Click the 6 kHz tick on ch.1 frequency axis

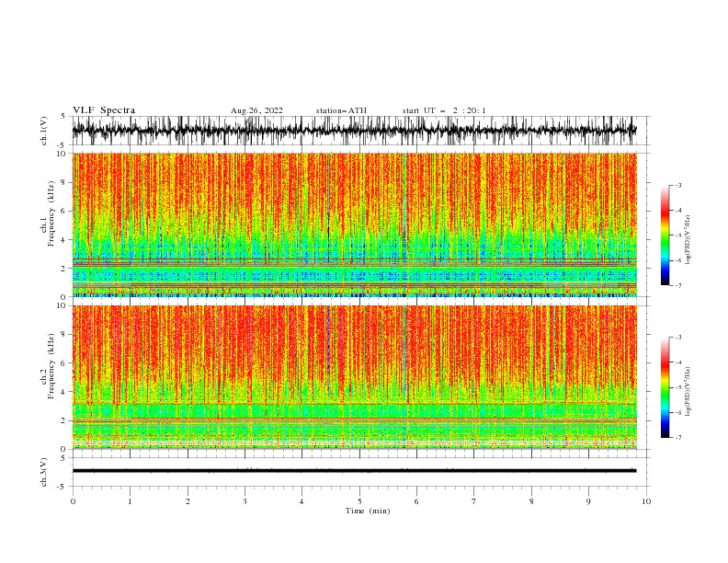(x=63, y=211)
